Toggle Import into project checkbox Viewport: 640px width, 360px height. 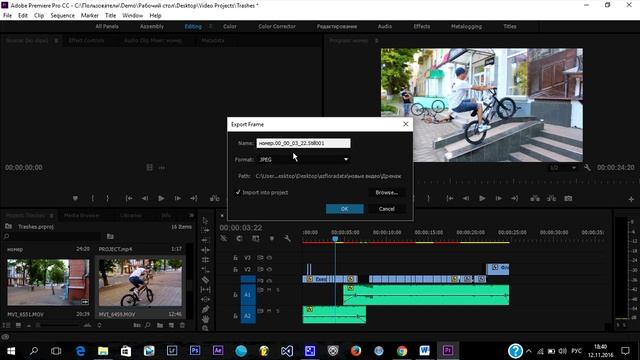tap(238, 192)
